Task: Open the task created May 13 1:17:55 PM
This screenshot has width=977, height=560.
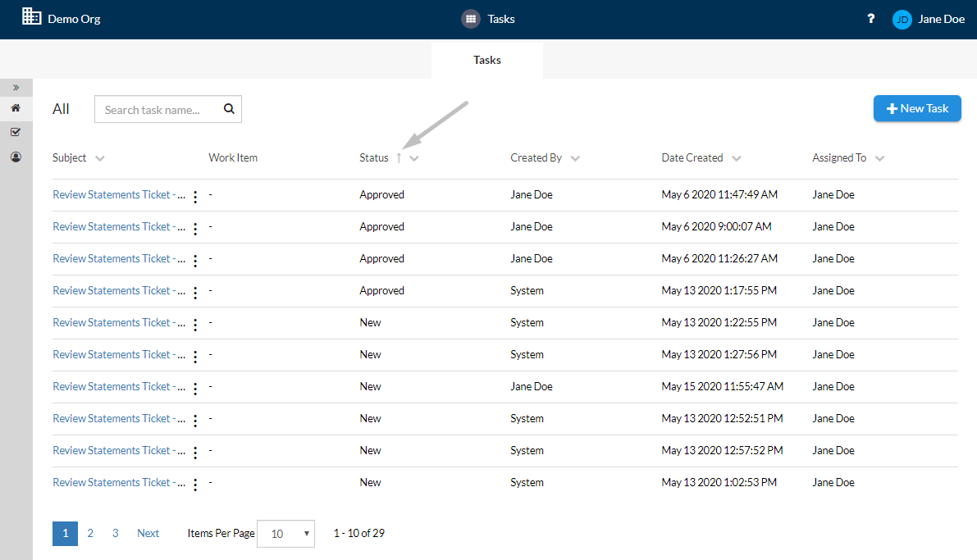Action: coord(118,290)
